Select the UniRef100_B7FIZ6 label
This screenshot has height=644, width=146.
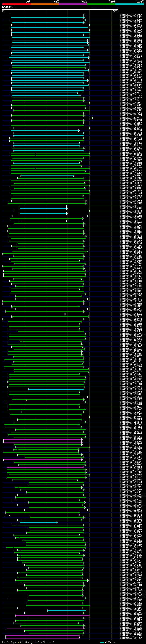131,615
